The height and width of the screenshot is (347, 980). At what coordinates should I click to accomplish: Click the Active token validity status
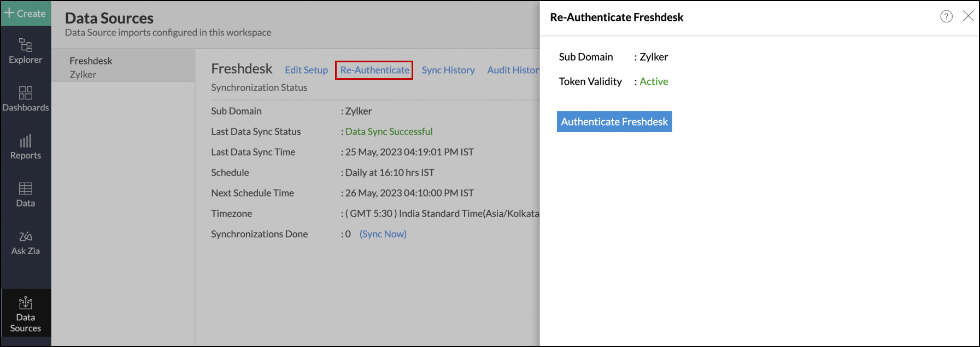654,81
